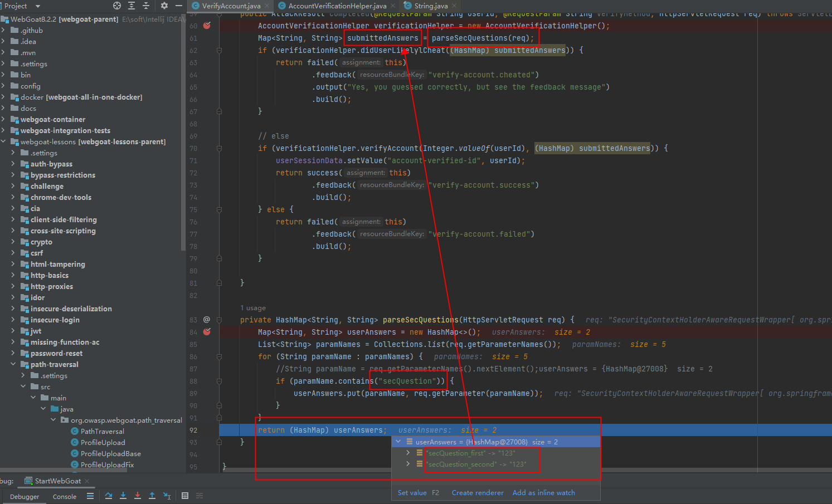Click the Step Into debug icon
This screenshot has height=504, width=832.
123,496
